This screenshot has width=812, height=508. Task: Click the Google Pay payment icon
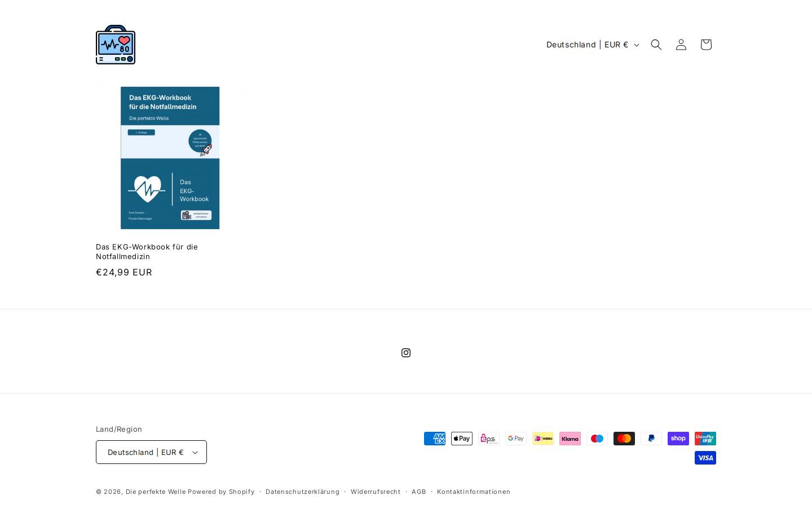coord(516,439)
